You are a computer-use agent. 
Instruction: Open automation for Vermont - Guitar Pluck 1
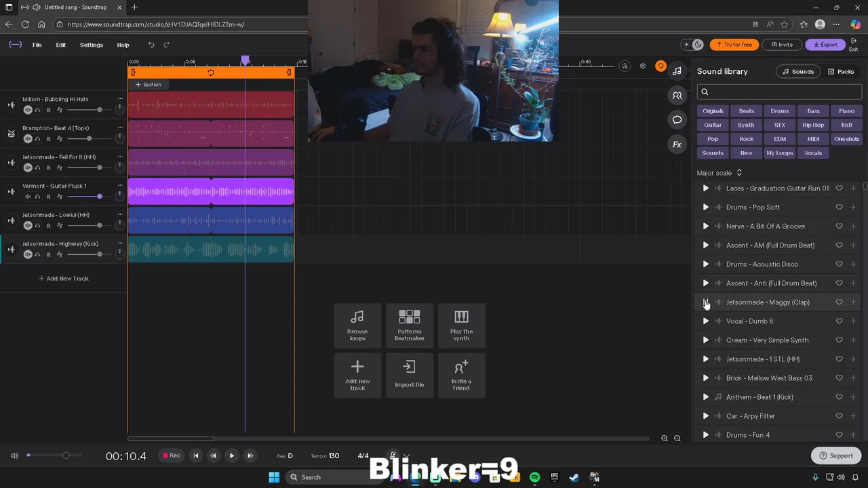[60, 197]
